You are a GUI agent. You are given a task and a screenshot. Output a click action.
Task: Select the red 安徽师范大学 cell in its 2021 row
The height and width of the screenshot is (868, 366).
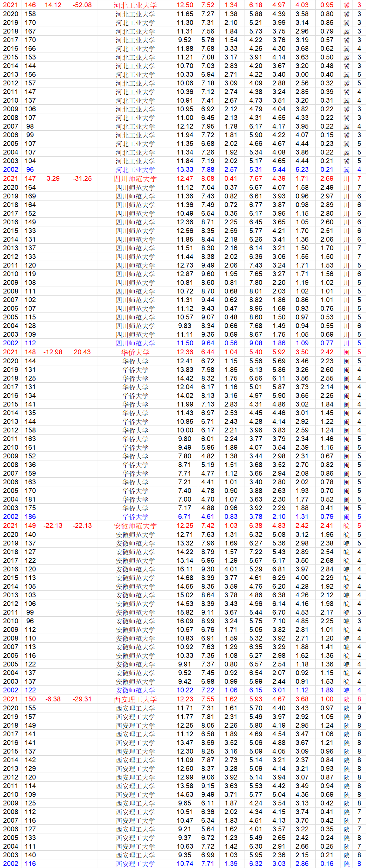[x=135, y=526]
